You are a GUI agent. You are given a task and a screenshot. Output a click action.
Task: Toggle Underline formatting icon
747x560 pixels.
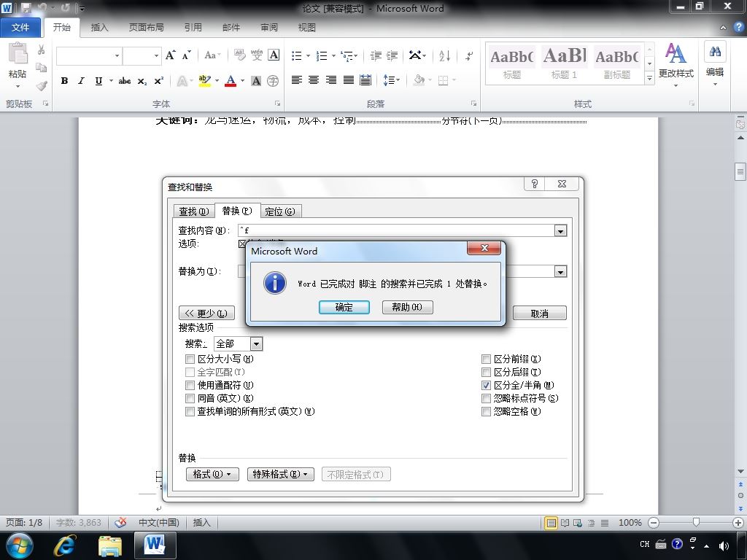click(x=98, y=80)
